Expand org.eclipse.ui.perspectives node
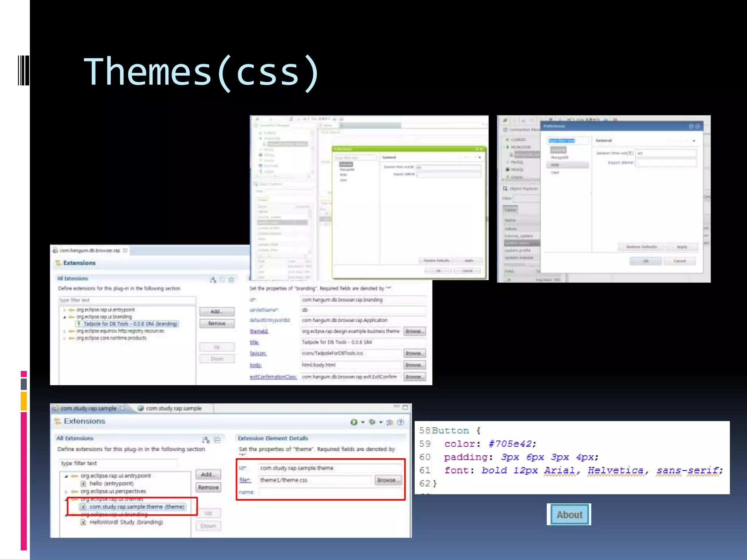 [x=66, y=491]
